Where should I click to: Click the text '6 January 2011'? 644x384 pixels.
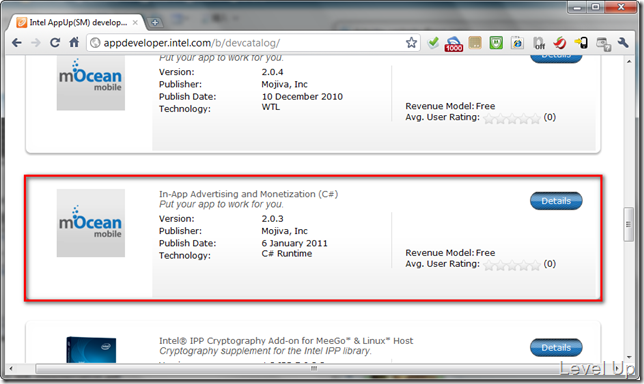click(x=294, y=243)
